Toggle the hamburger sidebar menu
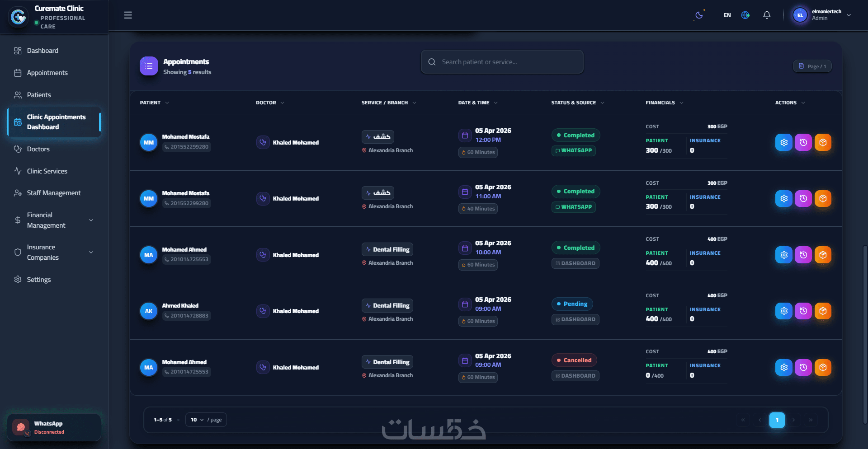868x449 pixels. [x=128, y=15]
